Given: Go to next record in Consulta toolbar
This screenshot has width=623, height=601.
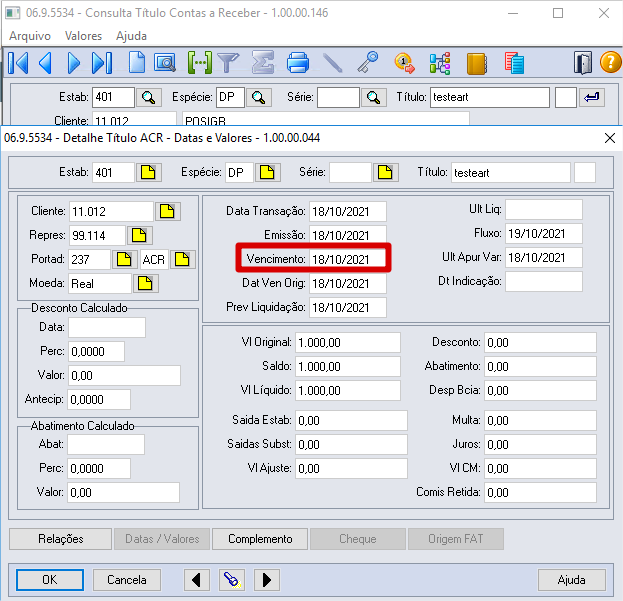Looking at the screenshot, I should click(x=74, y=63).
